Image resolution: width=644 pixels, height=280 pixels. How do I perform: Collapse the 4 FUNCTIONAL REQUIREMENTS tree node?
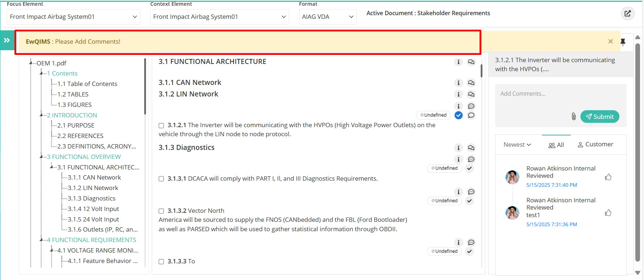41,240
